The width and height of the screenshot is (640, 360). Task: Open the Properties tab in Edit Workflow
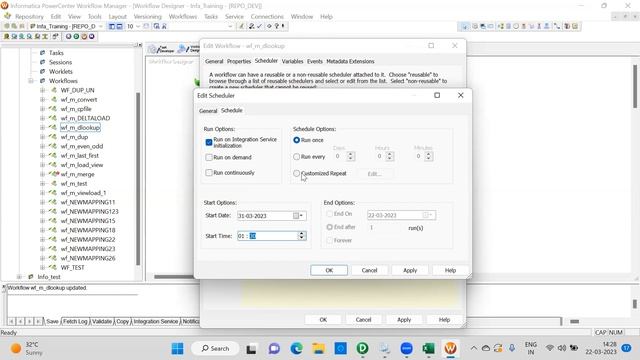tap(239, 61)
